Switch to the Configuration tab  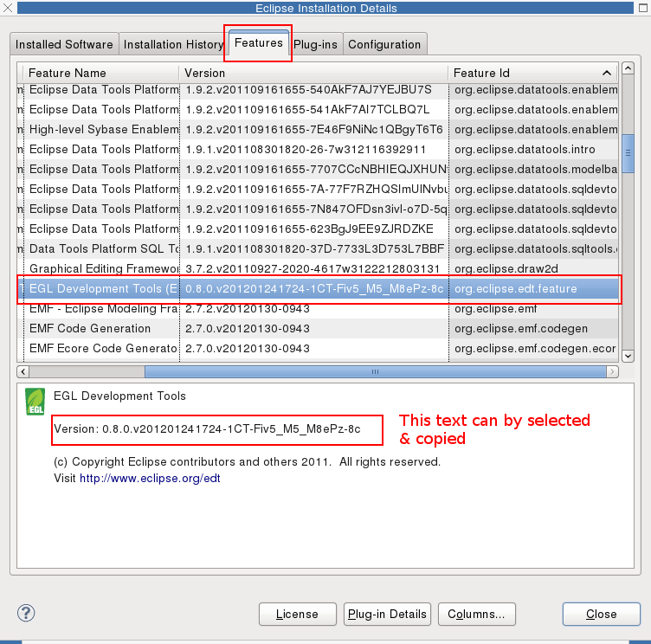(x=384, y=44)
